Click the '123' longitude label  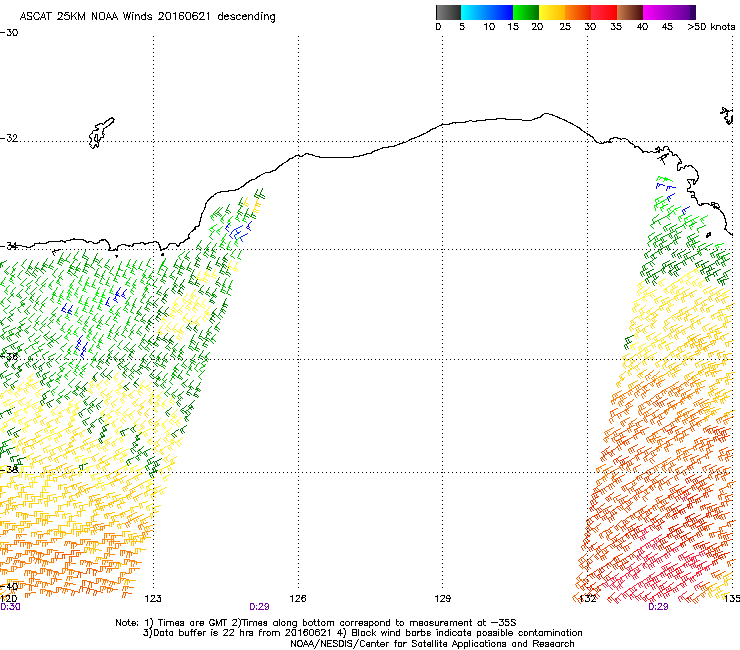153,599
